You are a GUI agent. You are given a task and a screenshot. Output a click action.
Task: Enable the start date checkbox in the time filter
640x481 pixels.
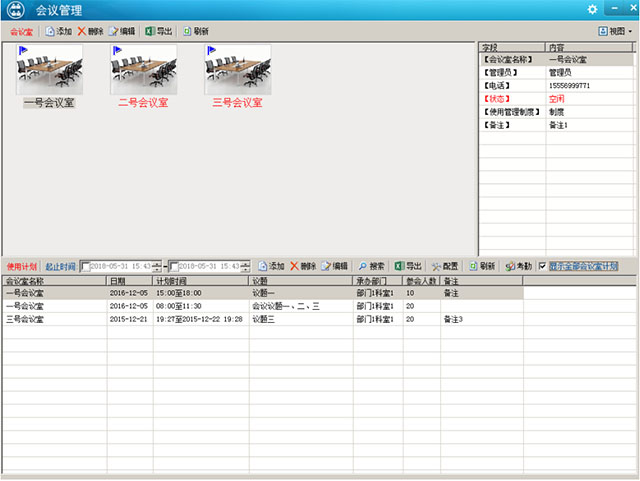(x=86, y=266)
